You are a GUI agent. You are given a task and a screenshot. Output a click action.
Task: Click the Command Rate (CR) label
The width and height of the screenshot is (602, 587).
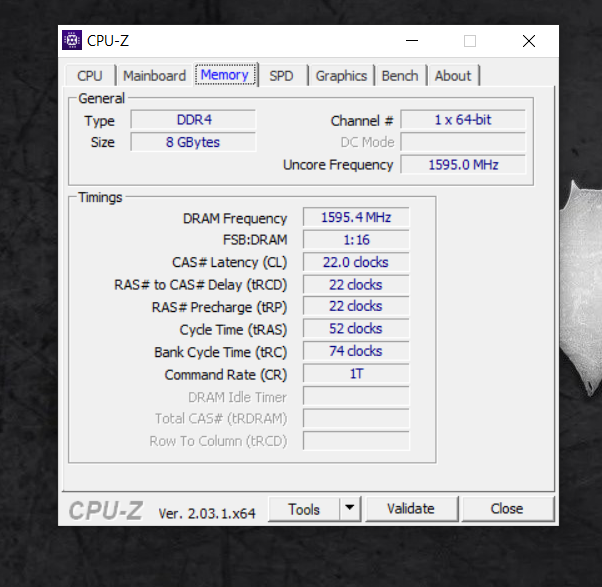click(226, 375)
